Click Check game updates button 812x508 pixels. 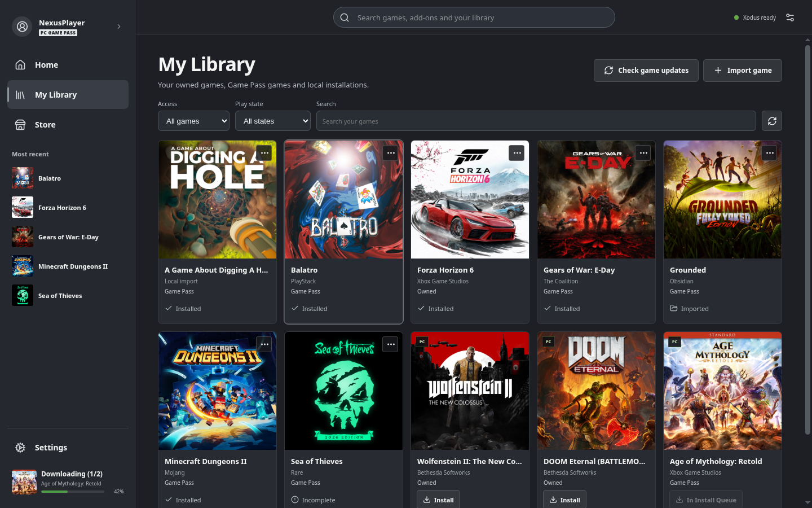(x=646, y=71)
